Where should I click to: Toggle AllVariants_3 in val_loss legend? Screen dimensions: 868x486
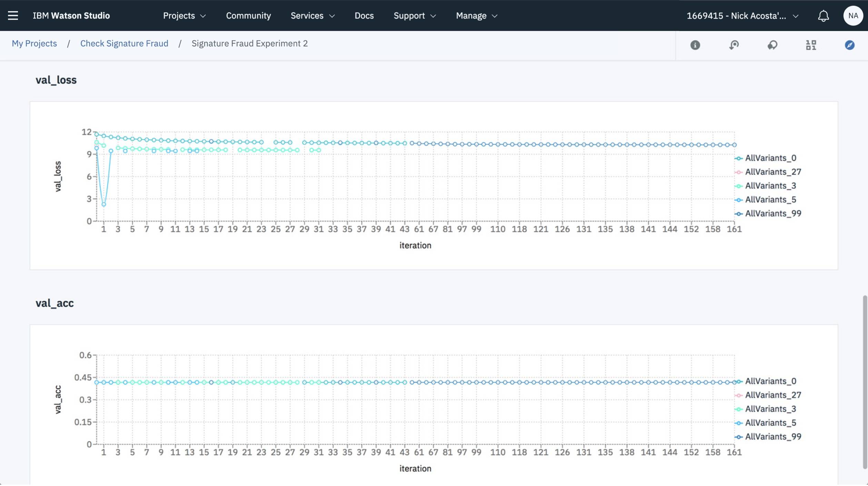(766, 186)
